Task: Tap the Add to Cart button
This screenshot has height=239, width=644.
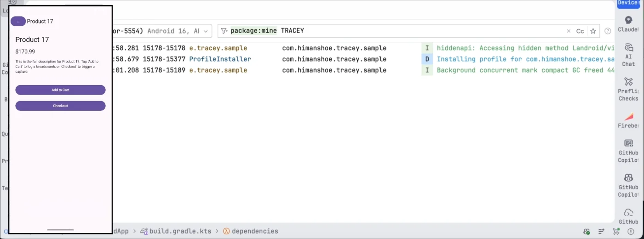Action: pos(60,90)
